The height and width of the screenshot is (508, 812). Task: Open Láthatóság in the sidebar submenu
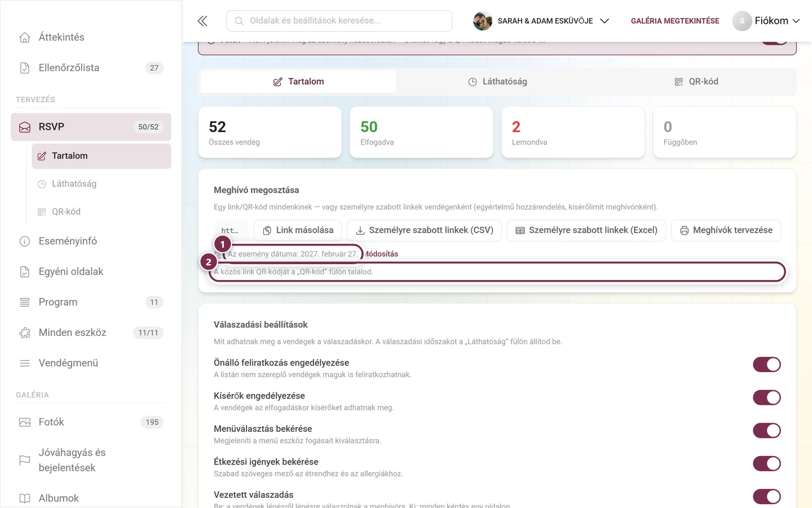pyautogui.click(x=101, y=184)
